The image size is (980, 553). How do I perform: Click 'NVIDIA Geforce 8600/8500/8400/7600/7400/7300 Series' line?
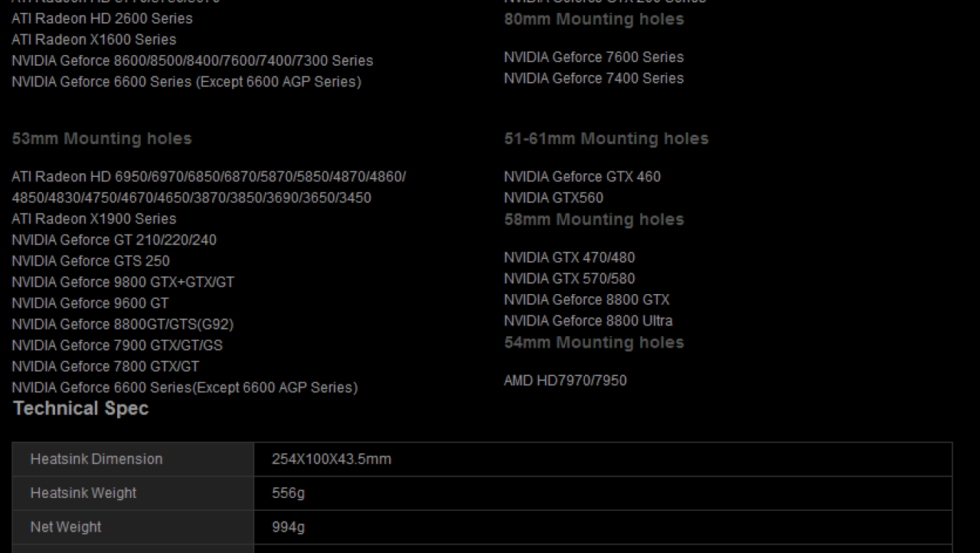[192, 61]
